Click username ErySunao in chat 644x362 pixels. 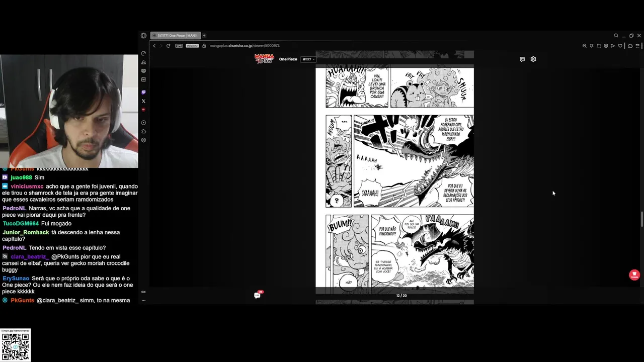16,279
